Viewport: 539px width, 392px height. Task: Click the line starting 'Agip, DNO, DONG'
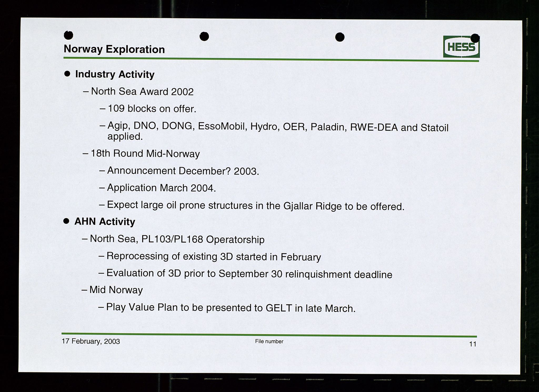click(278, 127)
